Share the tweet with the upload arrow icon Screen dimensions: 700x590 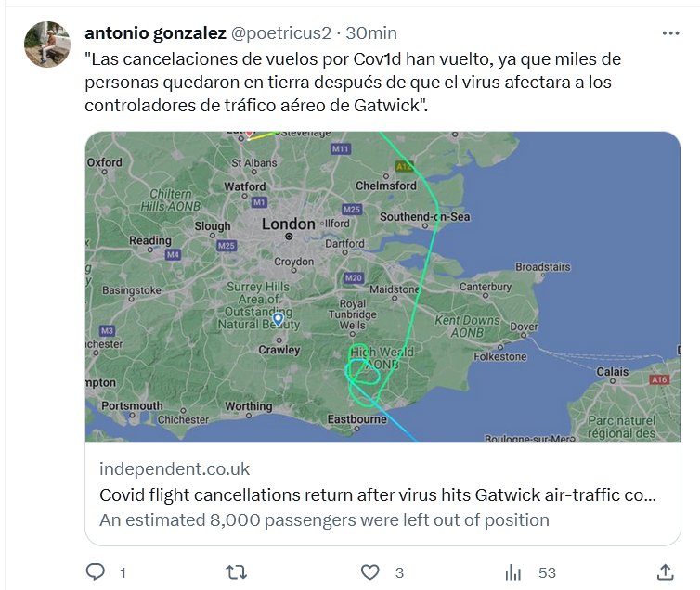[x=665, y=571]
